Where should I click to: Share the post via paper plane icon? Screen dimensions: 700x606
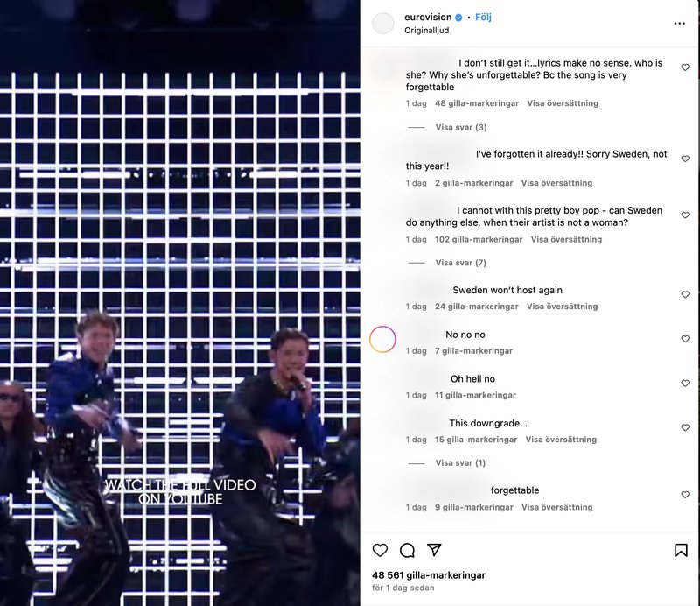click(434, 550)
